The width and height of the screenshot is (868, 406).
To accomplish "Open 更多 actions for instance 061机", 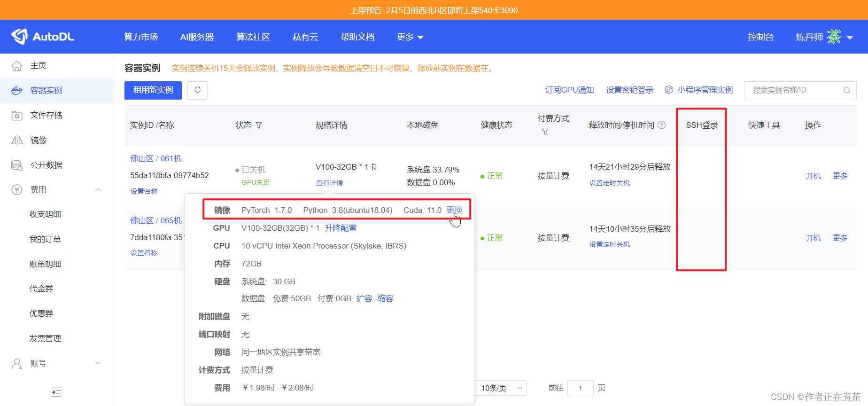I will (840, 176).
